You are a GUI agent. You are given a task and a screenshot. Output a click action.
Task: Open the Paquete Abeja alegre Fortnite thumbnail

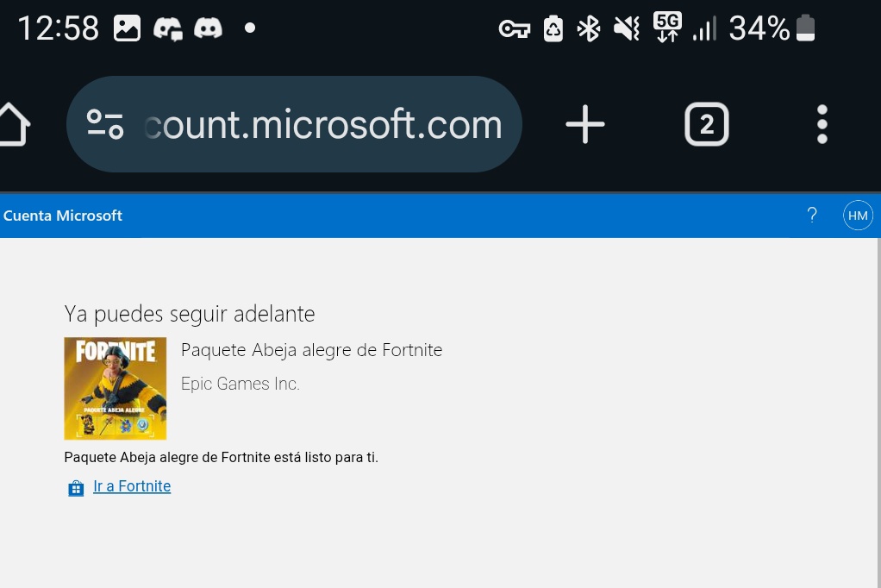(115, 388)
